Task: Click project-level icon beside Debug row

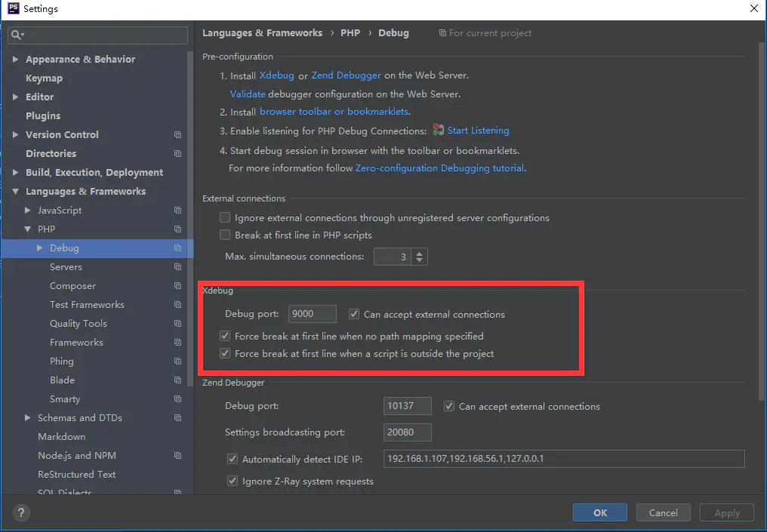Action: point(177,248)
